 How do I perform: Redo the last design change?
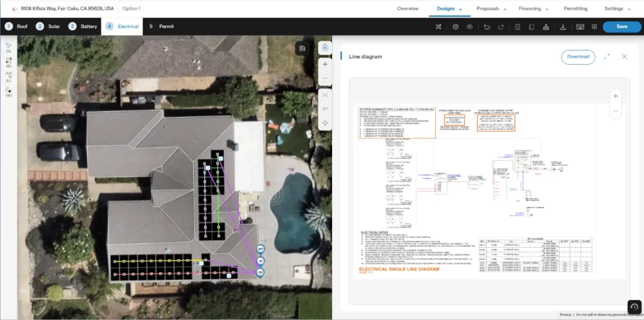pos(501,27)
